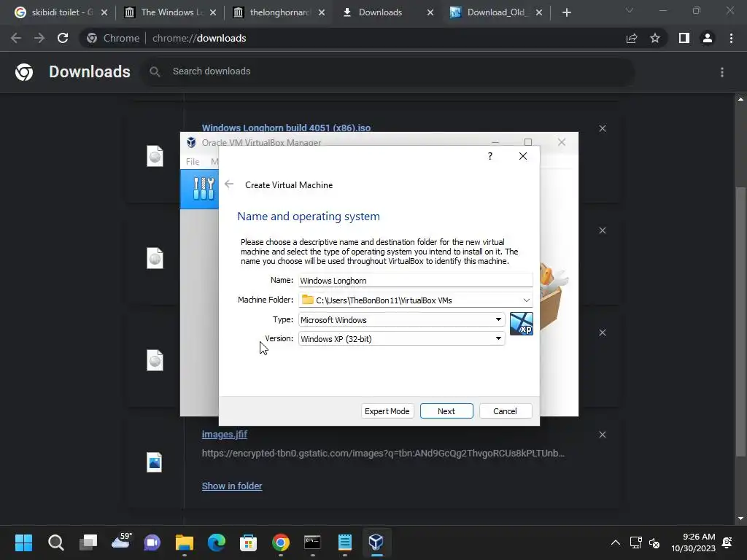747x560 pixels.
Task: Expand the Machine Folder dropdown
Action: tap(526, 300)
